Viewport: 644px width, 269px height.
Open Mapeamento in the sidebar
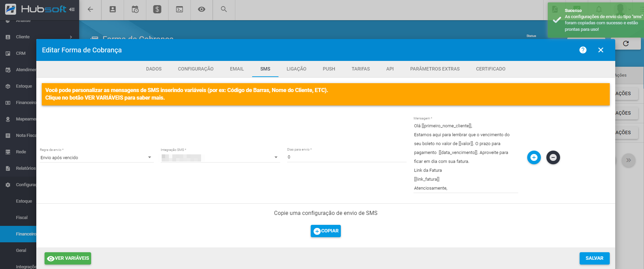pos(18,119)
